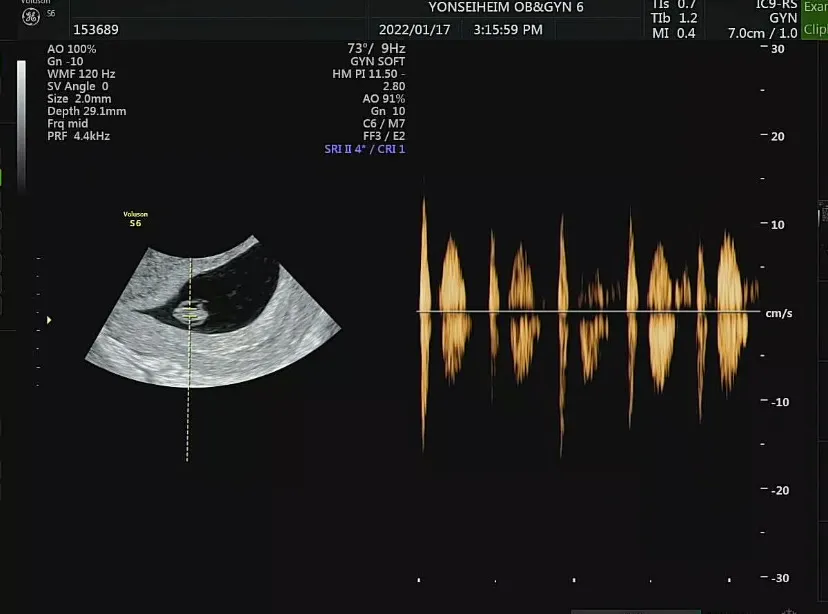The height and width of the screenshot is (614, 828).
Task: Click the GE logo icon
Action: (31, 16)
